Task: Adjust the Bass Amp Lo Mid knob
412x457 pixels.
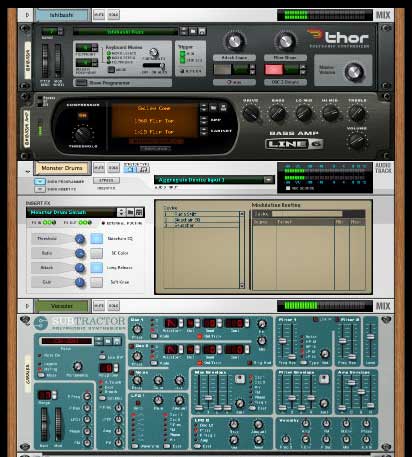Action: [x=304, y=113]
